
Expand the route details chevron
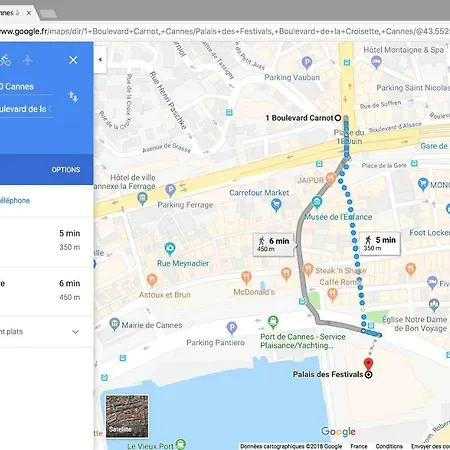point(76,332)
